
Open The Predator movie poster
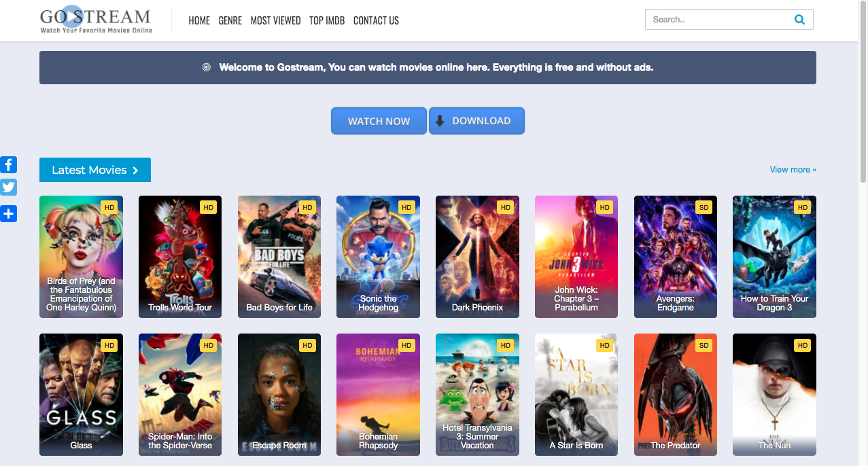[676, 395]
